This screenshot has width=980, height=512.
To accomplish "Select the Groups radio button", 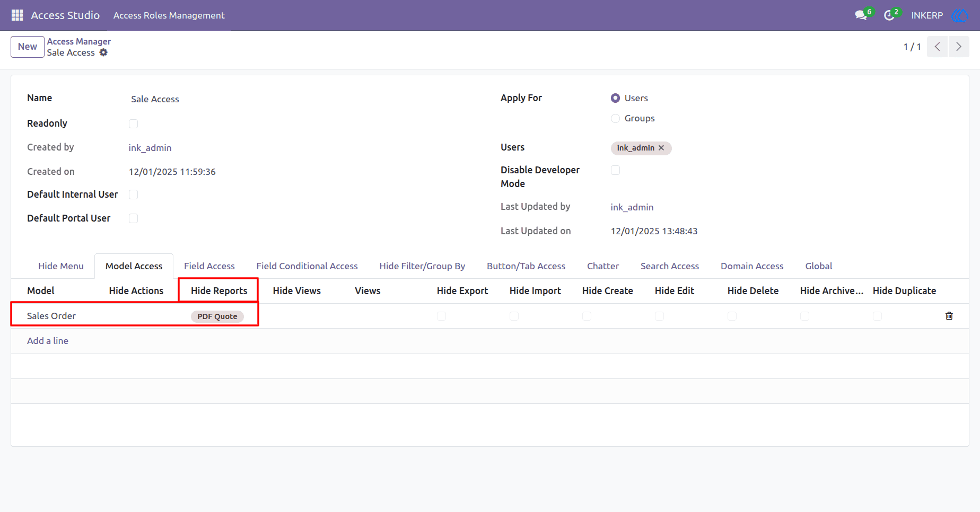I will [615, 118].
